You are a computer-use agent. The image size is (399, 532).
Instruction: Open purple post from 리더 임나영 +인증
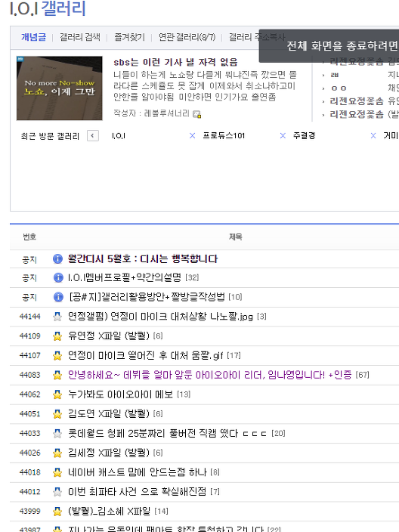(209, 375)
